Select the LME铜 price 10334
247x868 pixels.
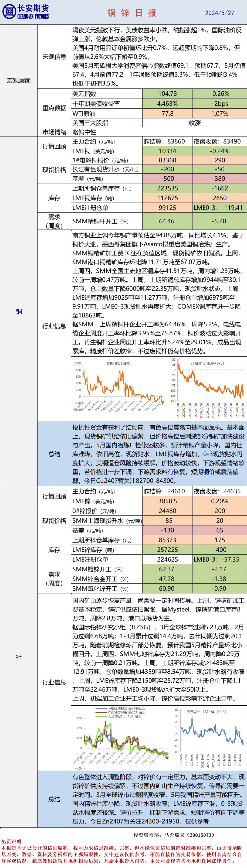click(x=167, y=151)
